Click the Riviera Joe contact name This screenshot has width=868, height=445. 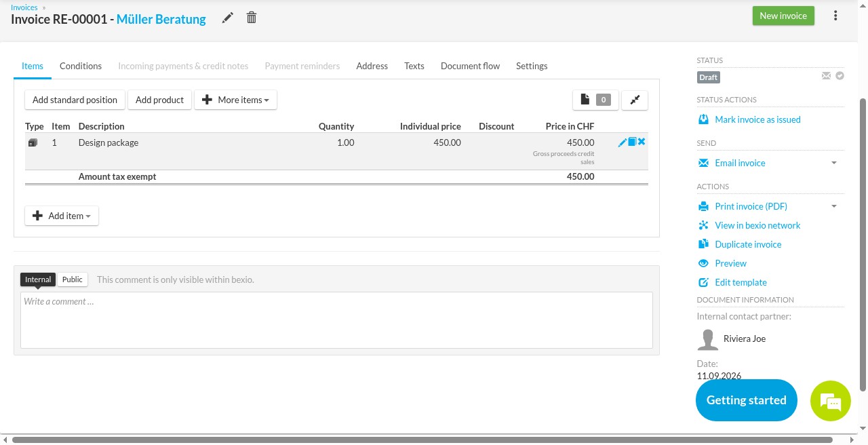pyautogui.click(x=745, y=338)
